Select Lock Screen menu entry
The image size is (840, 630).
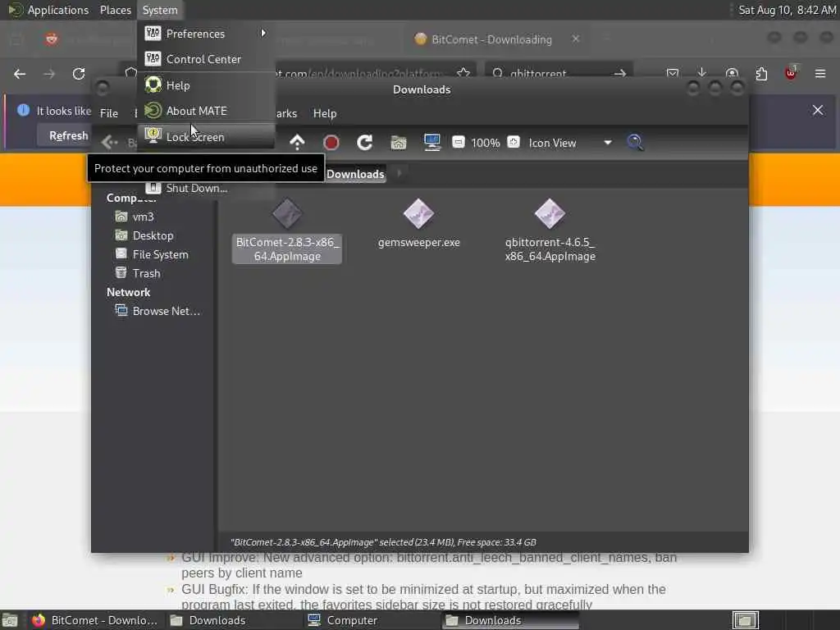coord(206,137)
